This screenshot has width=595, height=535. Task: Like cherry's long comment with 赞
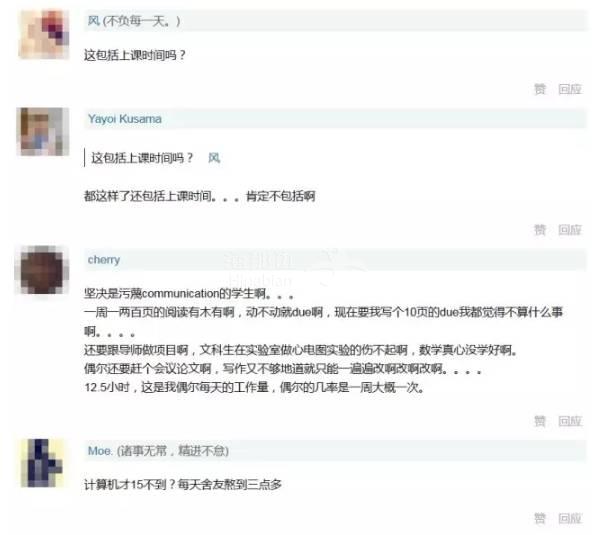click(x=540, y=421)
